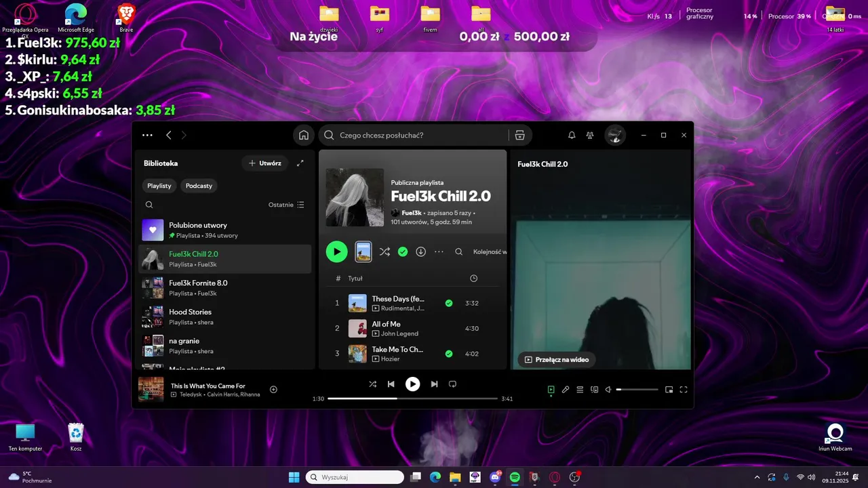
Task: Open the Hood Stories playlist
Action: (225, 317)
